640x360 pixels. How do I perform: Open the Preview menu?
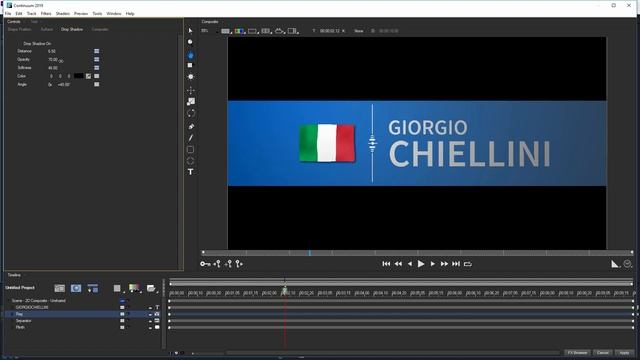click(81, 13)
